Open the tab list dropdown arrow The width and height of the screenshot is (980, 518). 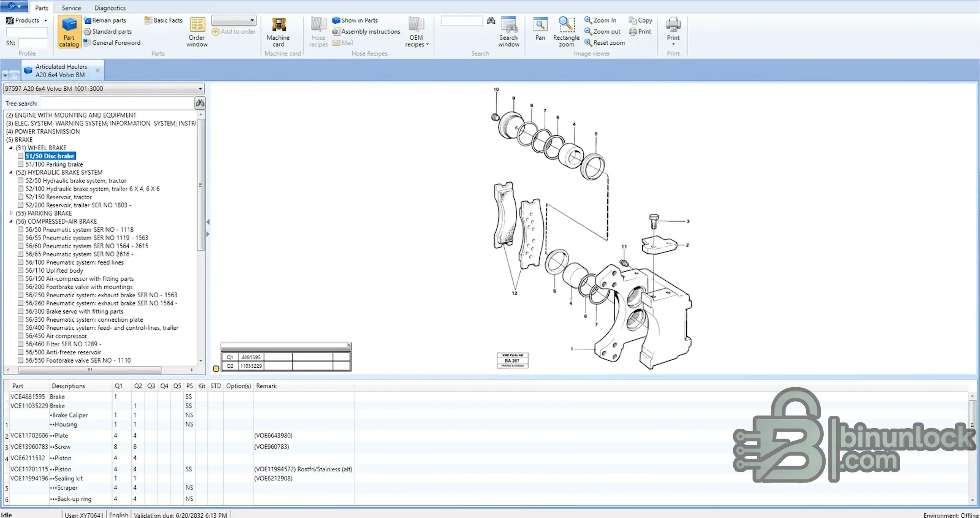(5, 75)
